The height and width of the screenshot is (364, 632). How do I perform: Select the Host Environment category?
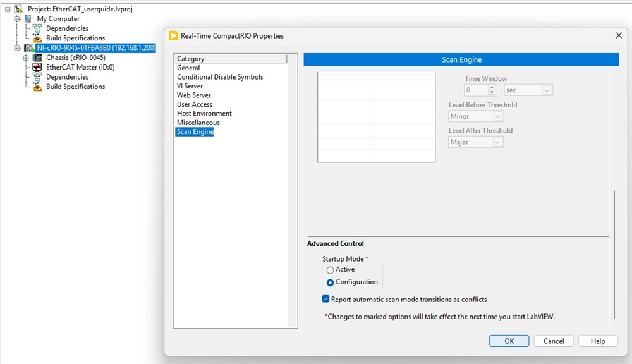(204, 114)
